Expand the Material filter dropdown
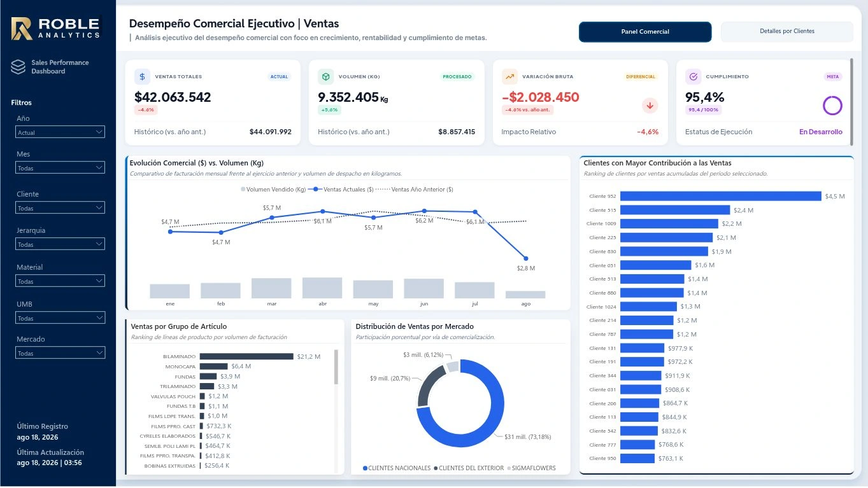Viewport: 868px width, 488px height. click(x=60, y=281)
